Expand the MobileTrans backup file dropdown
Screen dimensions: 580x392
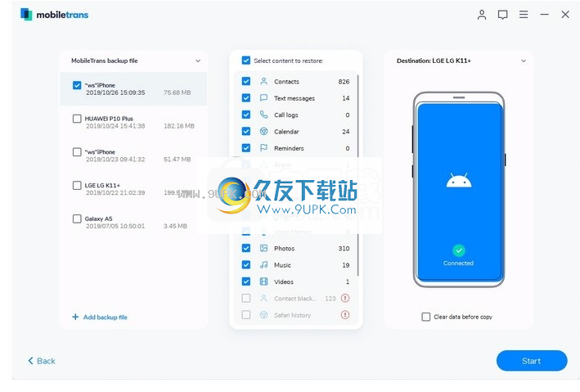point(198,61)
